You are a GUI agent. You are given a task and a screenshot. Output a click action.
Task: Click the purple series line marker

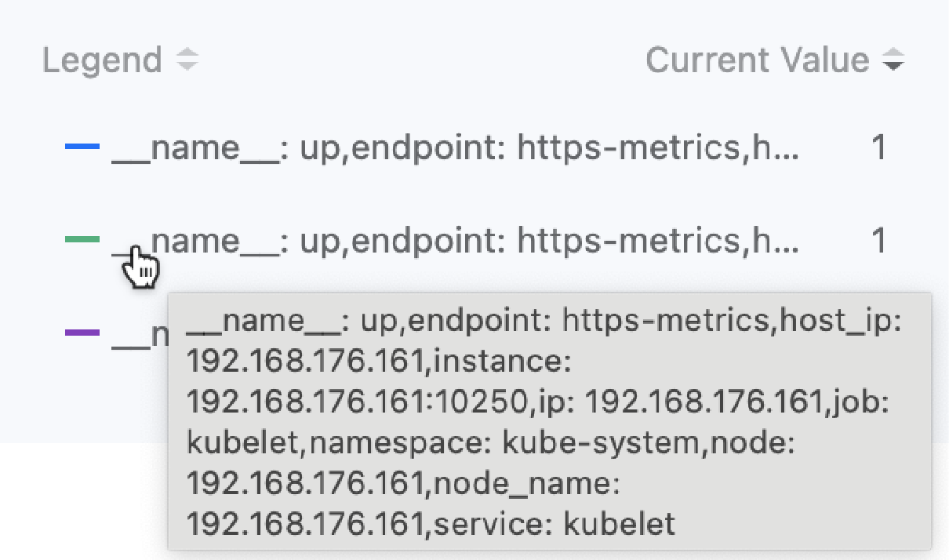(x=82, y=333)
